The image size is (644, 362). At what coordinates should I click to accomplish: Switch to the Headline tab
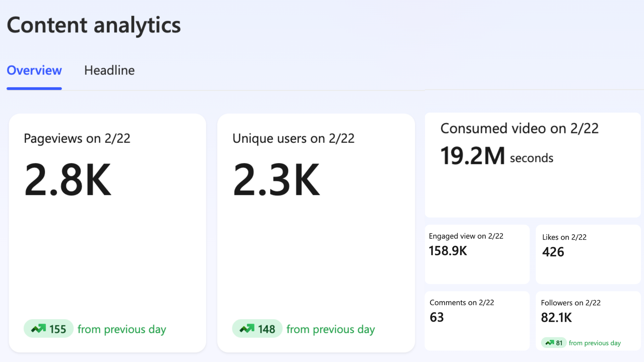(x=109, y=70)
